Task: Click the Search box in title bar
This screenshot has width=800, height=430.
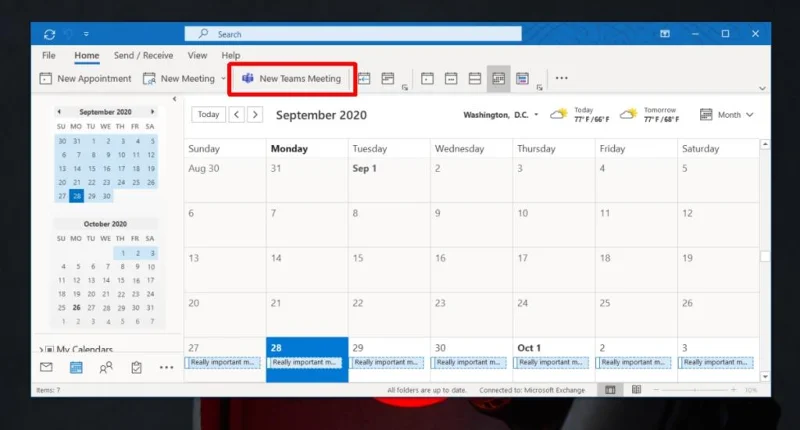Action: 353,34
